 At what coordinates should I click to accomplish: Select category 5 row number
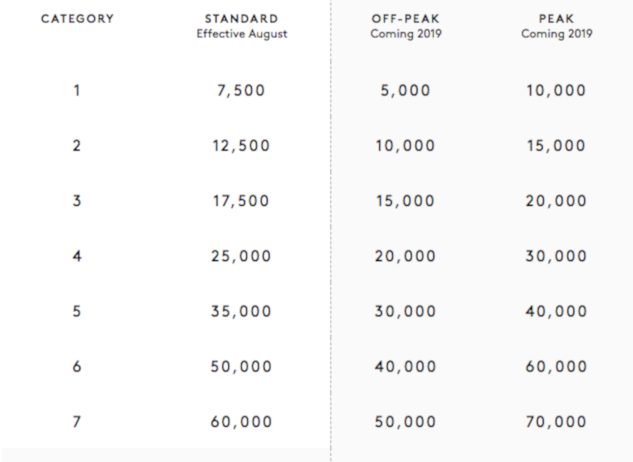(x=77, y=311)
